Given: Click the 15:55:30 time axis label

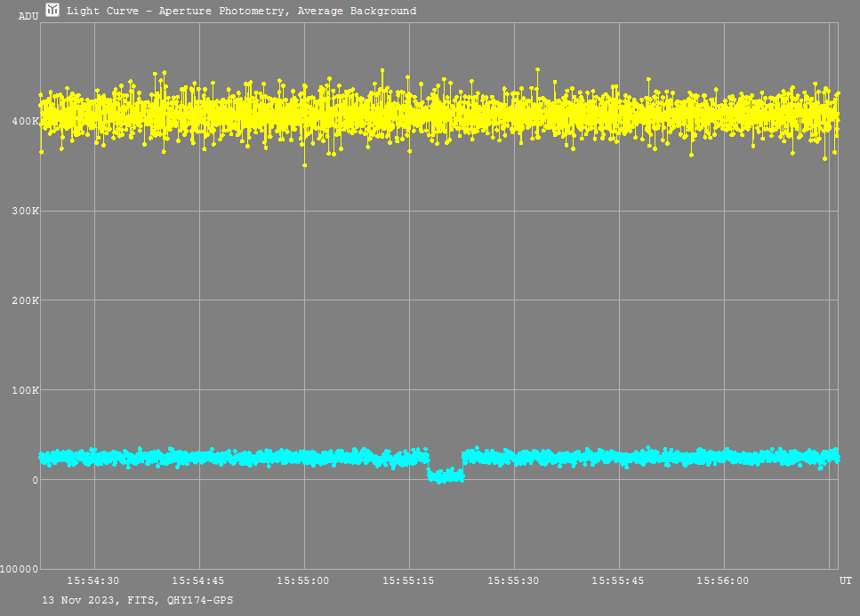Looking at the screenshot, I should pyautogui.click(x=513, y=580).
